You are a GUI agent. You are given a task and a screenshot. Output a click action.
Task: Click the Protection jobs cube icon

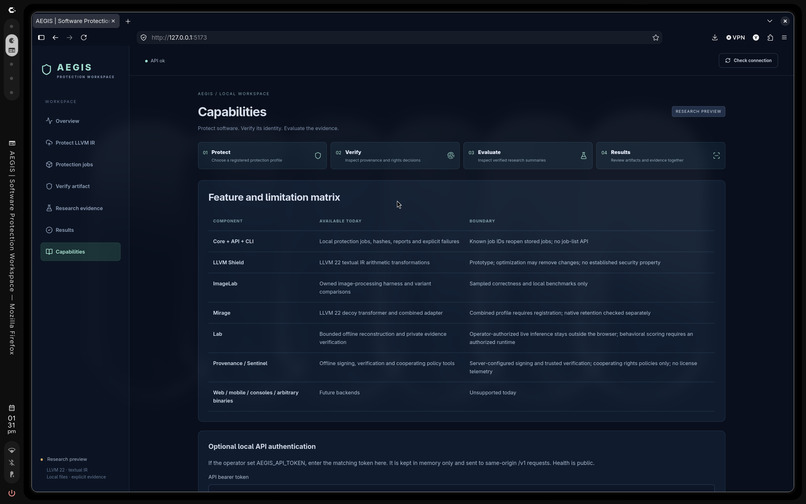pyautogui.click(x=49, y=165)
